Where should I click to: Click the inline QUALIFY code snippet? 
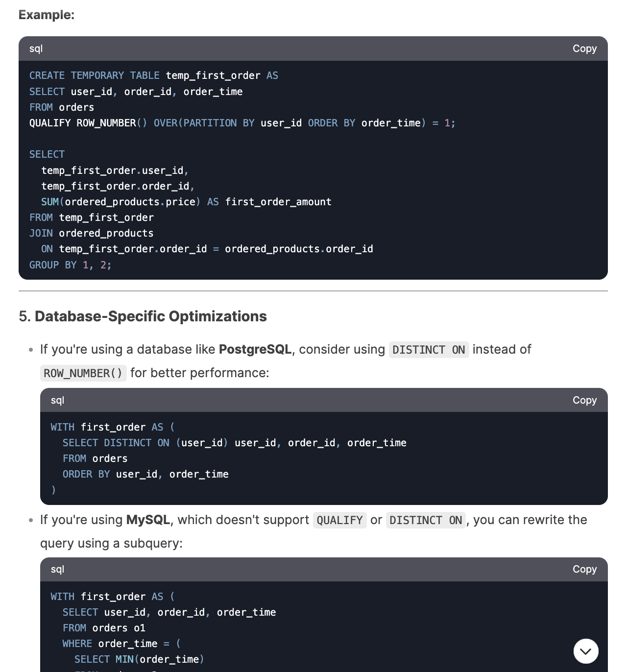[x=339, y=520]
